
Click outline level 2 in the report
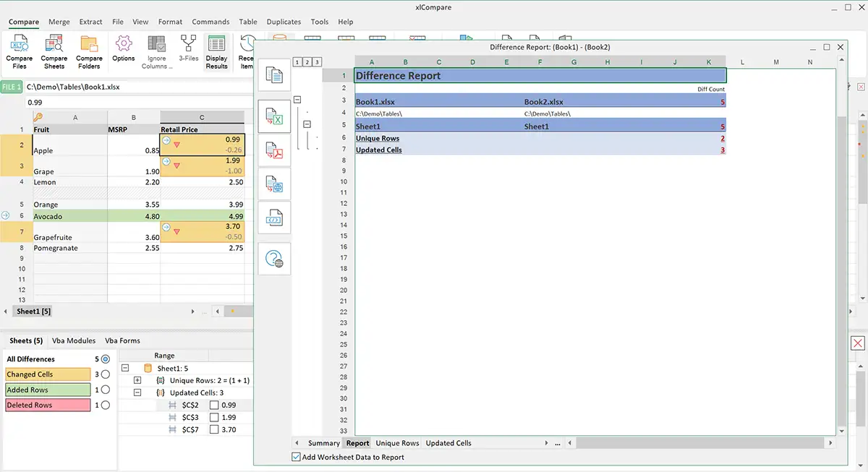(x=307, y=62)
